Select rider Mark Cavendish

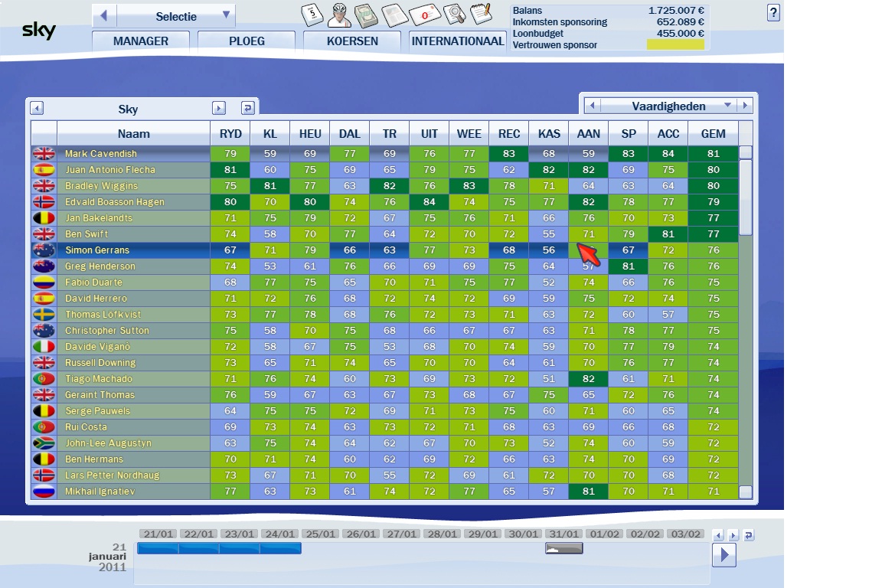pyautogui.click(x=100, y=154)
